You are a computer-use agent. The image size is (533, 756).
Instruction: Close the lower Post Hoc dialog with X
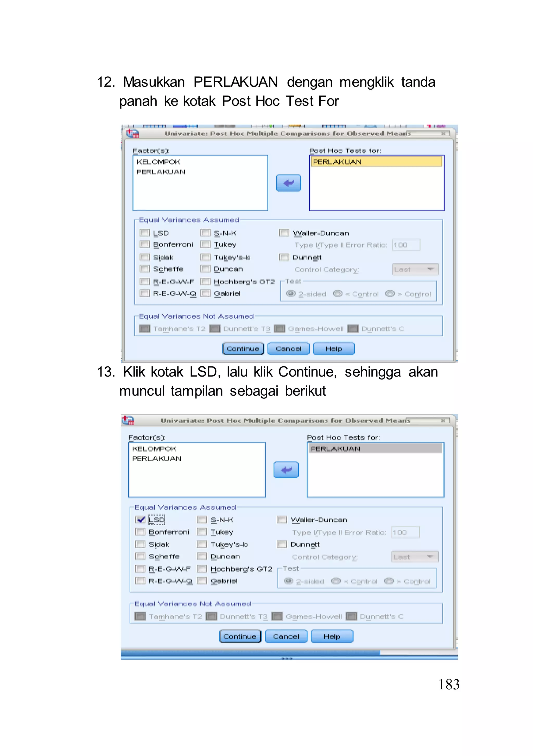[x=443, y=420]
